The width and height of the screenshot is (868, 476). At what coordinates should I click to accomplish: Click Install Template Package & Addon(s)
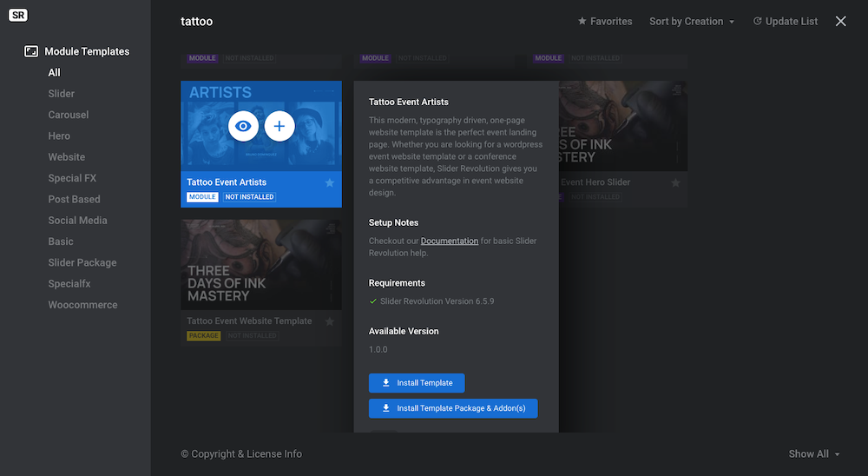click(453, 408)
